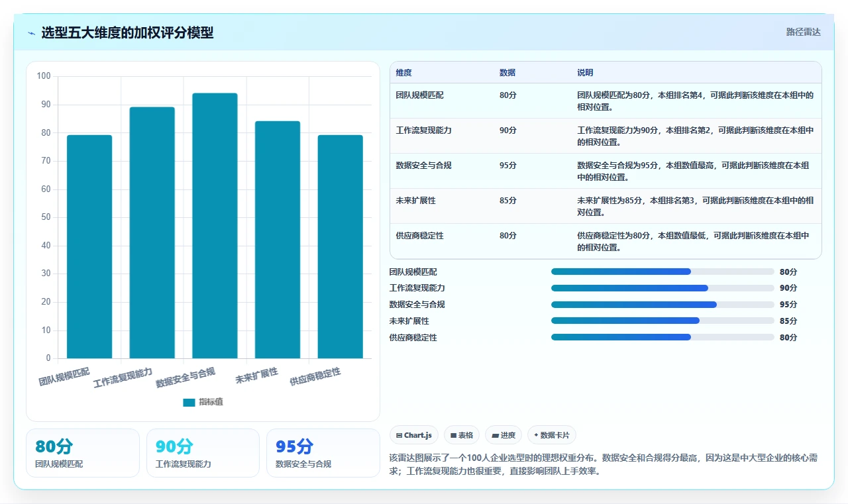
Task: Click the 工作流复现能力 chart bar
Action: [x=152, y=232]
